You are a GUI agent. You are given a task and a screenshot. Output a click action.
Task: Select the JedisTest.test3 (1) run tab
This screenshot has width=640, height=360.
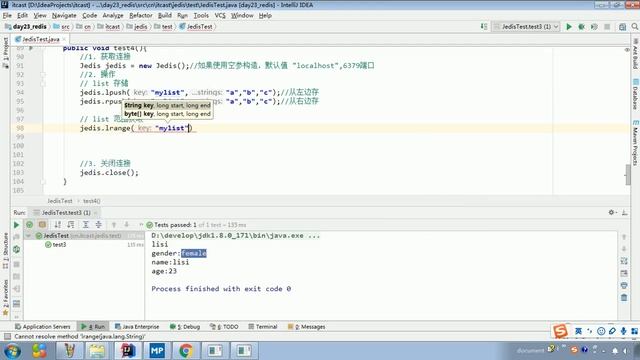pyautogui.click(x=66, y=213)
